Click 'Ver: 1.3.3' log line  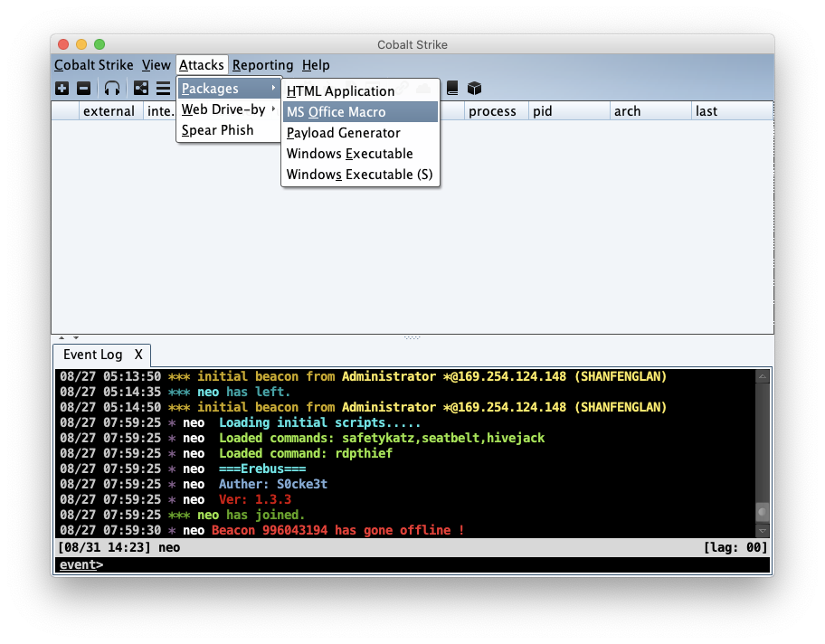point(175,499)
